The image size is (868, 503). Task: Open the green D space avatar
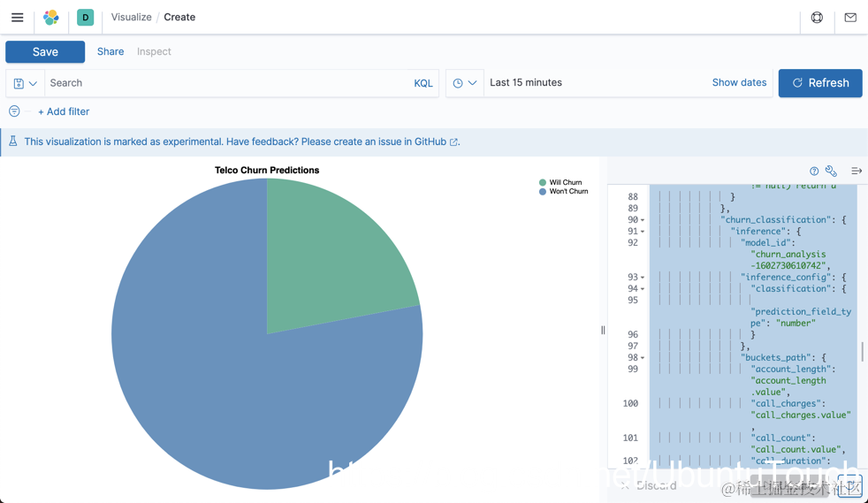click(85, 17)
